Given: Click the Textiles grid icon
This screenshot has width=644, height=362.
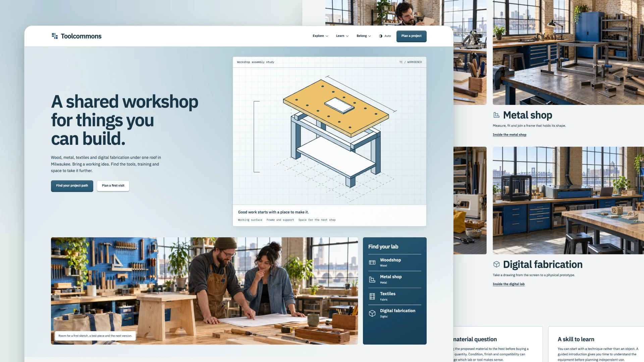Looking at the screenshot, I should coord(372,296).
